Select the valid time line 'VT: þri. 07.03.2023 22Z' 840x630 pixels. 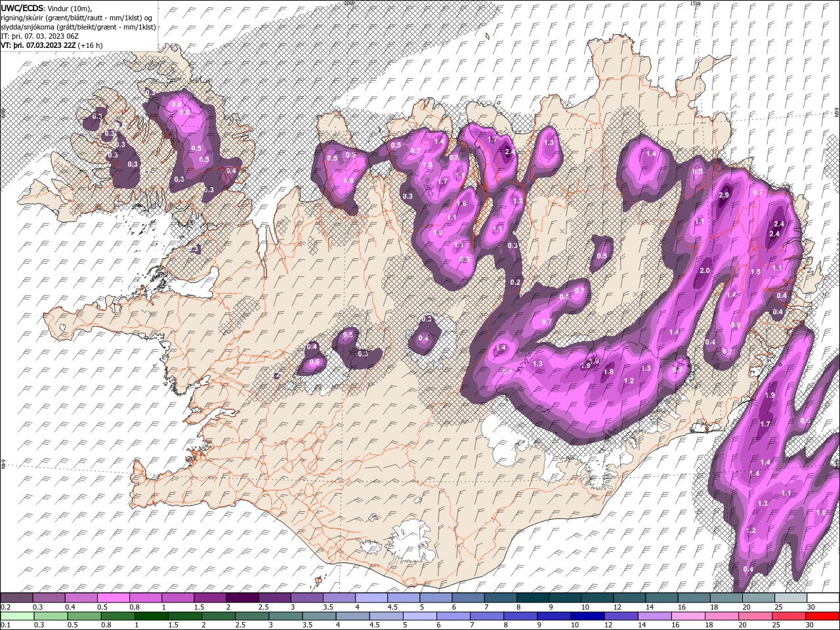(38, 45)
